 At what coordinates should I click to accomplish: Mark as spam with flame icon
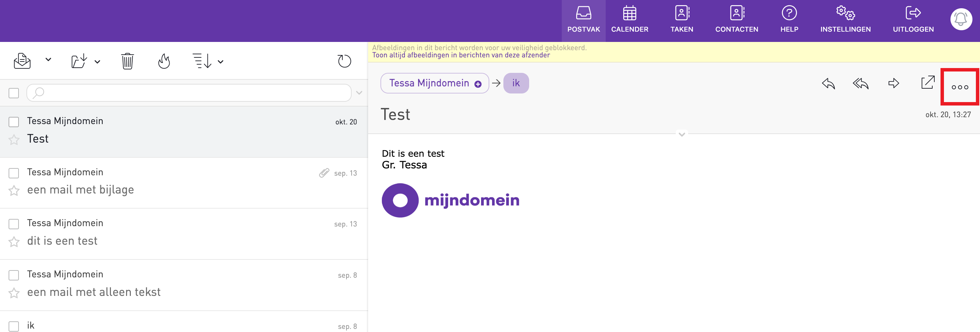pos(164,61)
